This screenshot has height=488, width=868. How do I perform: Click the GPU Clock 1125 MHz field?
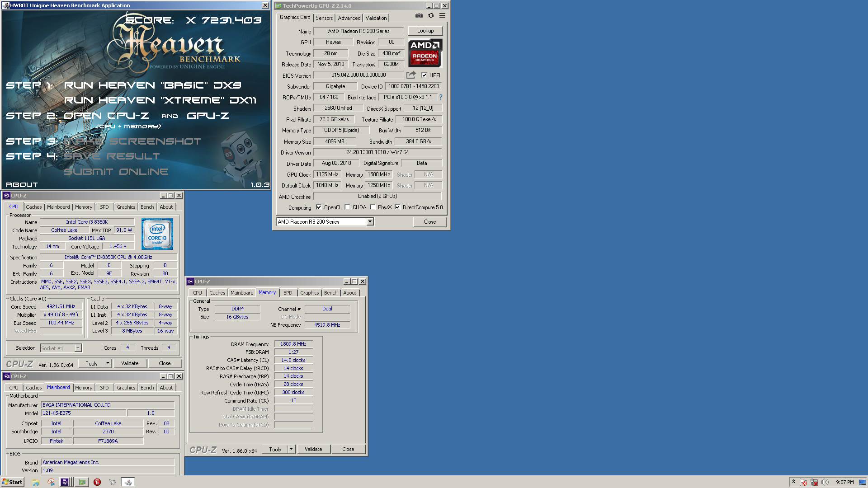327,174
